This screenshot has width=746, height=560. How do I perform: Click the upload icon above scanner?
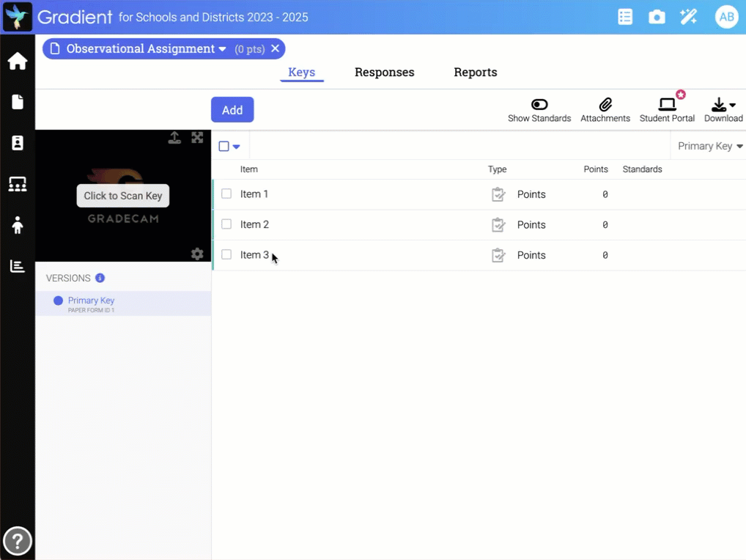(x=174, y=138)
